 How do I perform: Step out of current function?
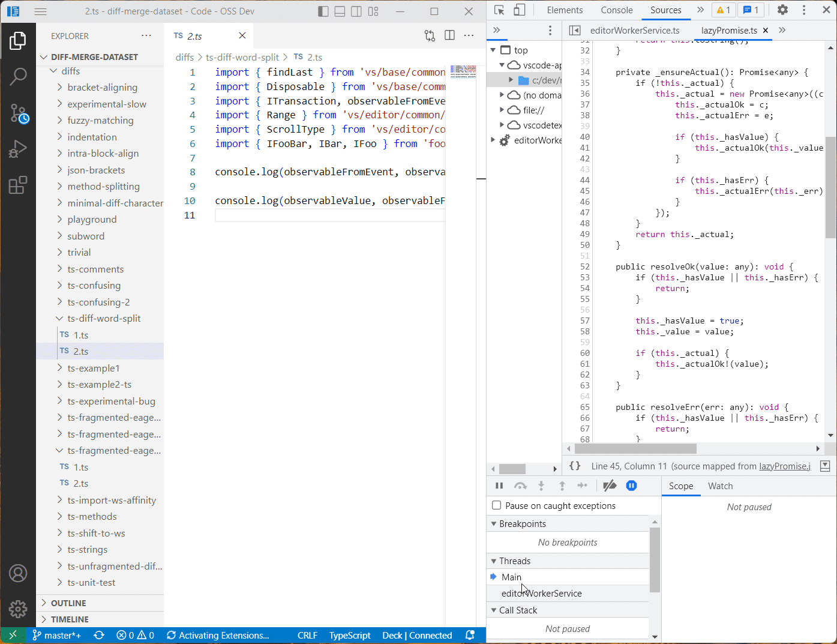click(562, 486)
